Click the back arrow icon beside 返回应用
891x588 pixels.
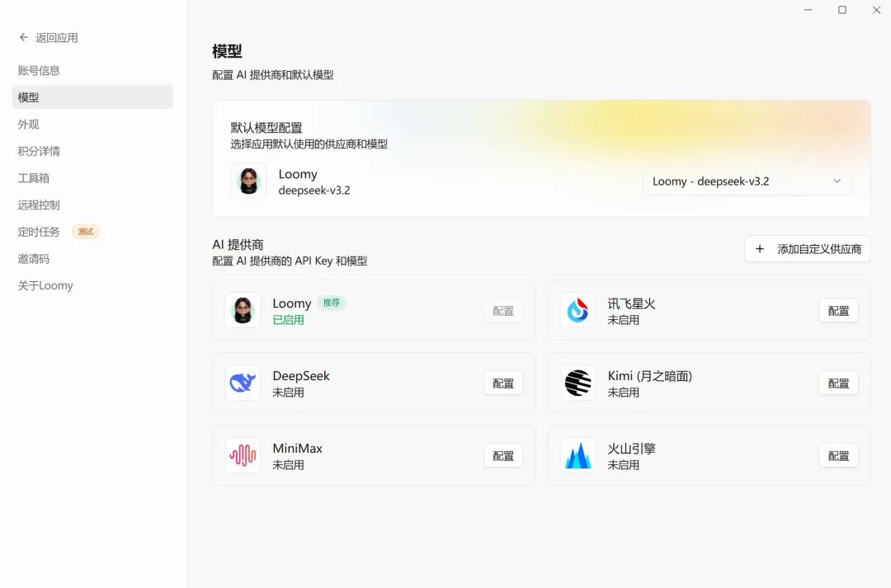[23, 37]
